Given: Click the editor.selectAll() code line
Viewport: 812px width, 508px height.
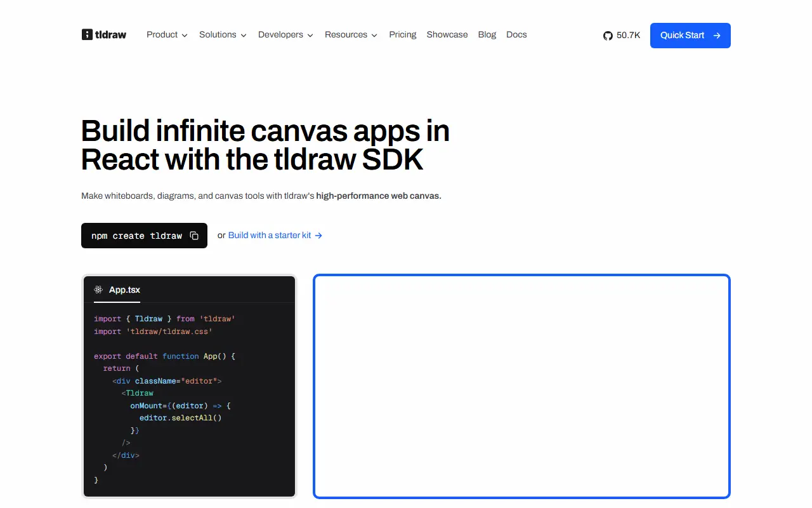Looking at the screenshot, I should click(181, 418).
